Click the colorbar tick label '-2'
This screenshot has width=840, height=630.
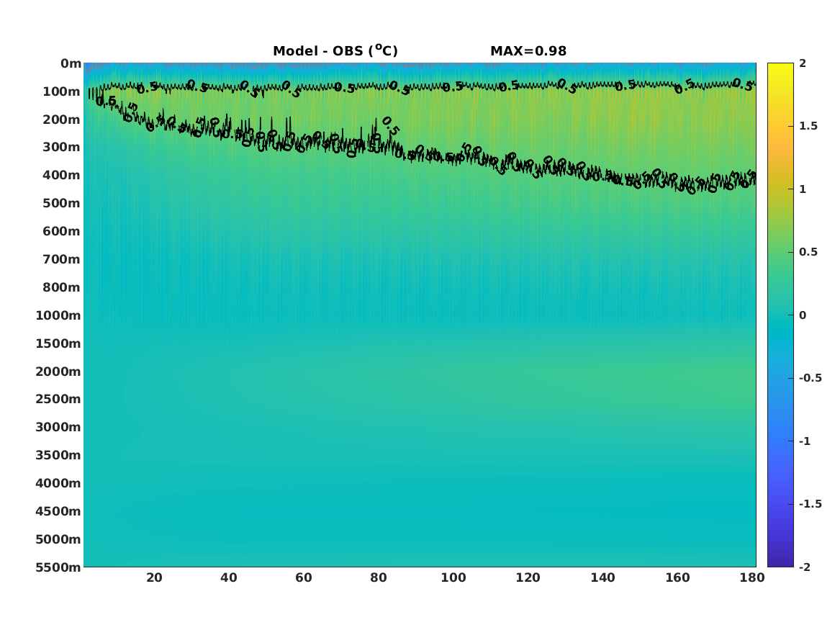805,567
